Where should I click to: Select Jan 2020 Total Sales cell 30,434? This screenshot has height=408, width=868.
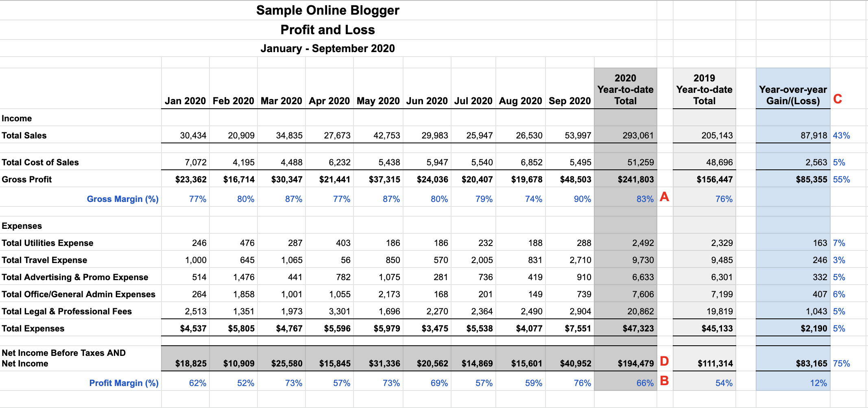pos(193,136)
